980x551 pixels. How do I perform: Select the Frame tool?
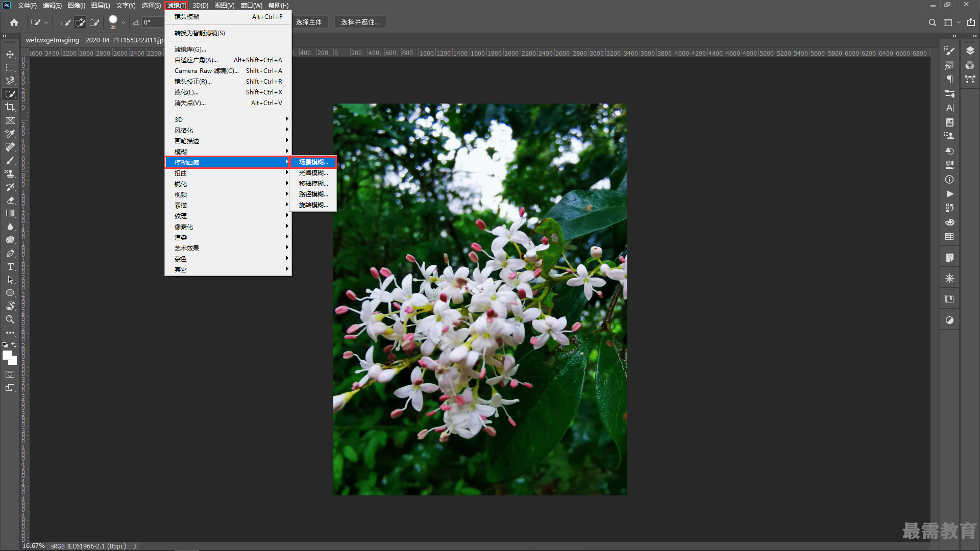10,120
